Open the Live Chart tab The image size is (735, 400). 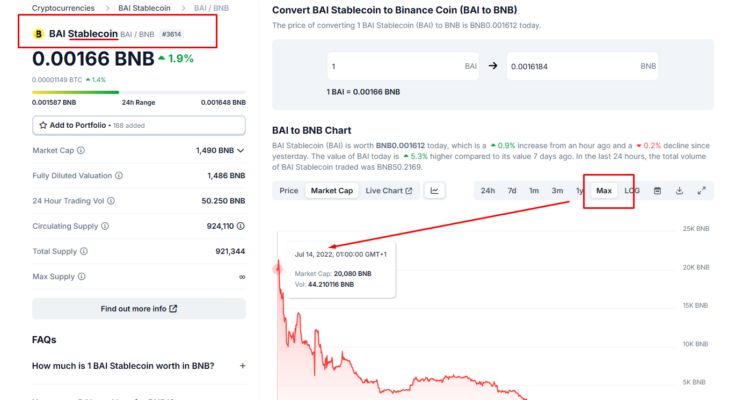[388, 190]
